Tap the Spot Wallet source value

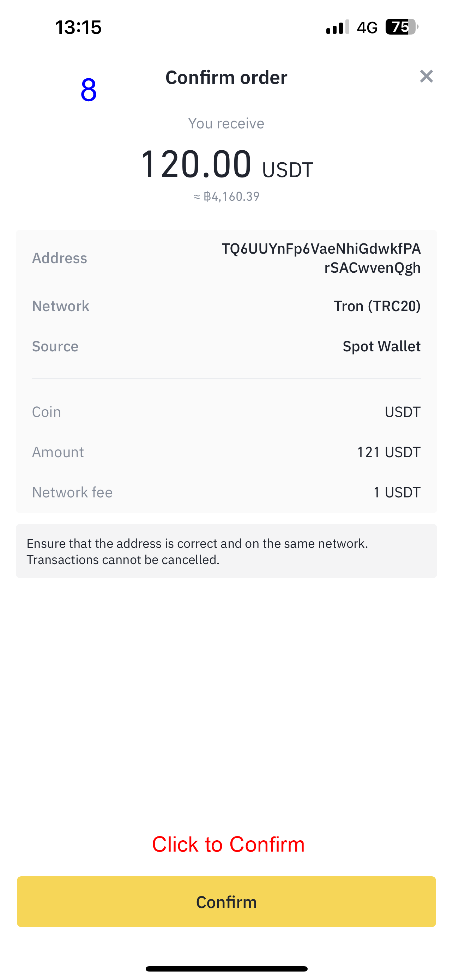[x=381, y=346]
